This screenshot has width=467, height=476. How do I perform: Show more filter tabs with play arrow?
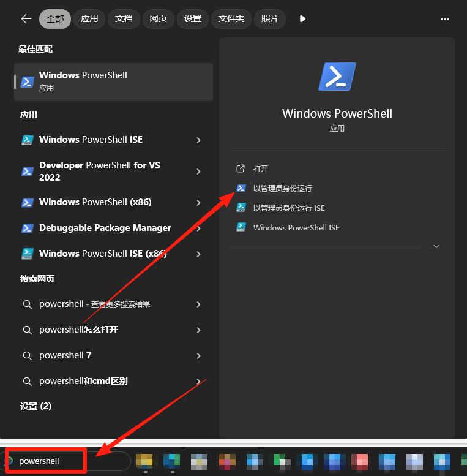click(302, 19)
